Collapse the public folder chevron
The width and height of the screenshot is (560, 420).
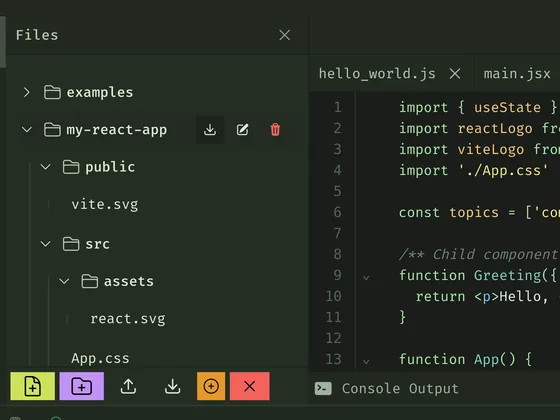(45, 167)
